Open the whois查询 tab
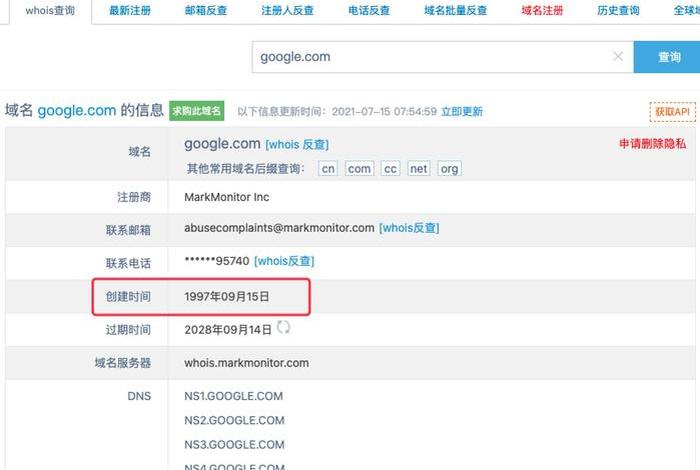This screenshot has height=470, width=700. tap(50, 11)
